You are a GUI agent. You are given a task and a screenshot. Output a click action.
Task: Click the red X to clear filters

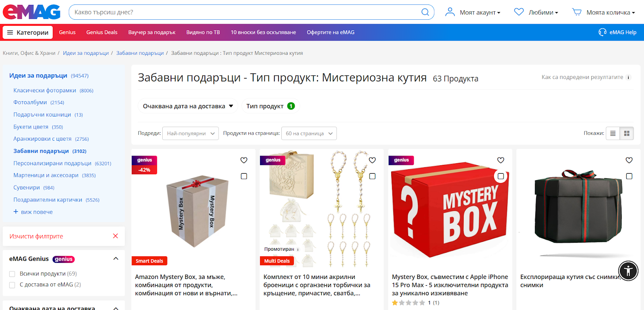click(x=116, y=236)
